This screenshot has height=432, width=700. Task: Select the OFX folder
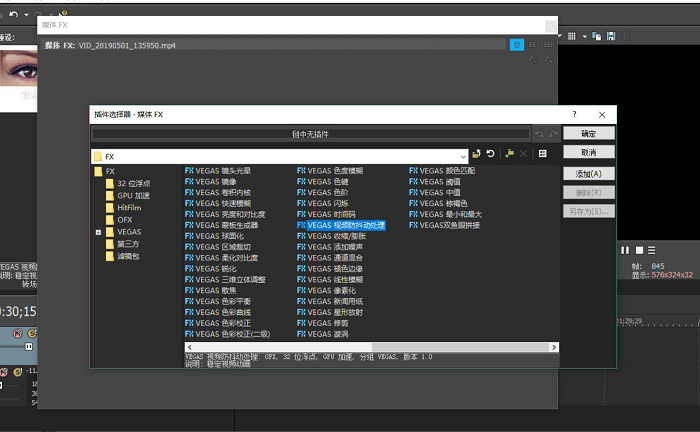pos(119,220)
